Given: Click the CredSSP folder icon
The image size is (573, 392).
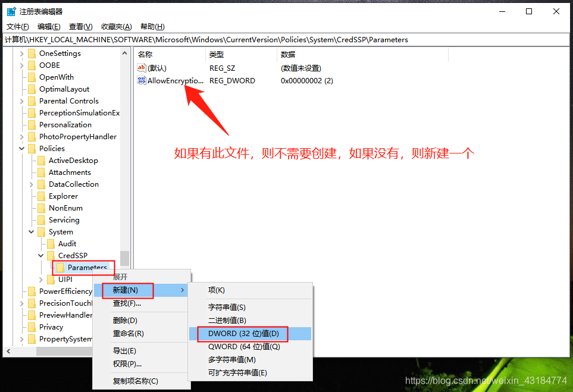Looking at the screenshot, I should click(51, 256).
